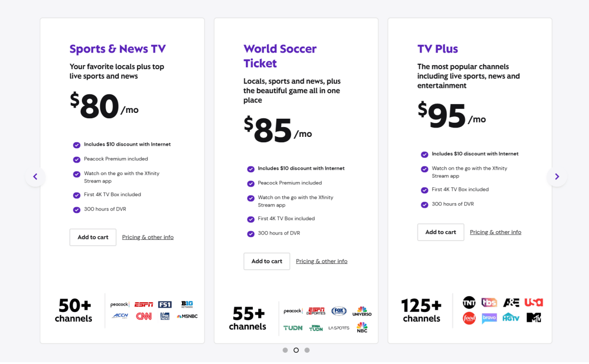Click the TNT channel icon

[x=469, y=302]
